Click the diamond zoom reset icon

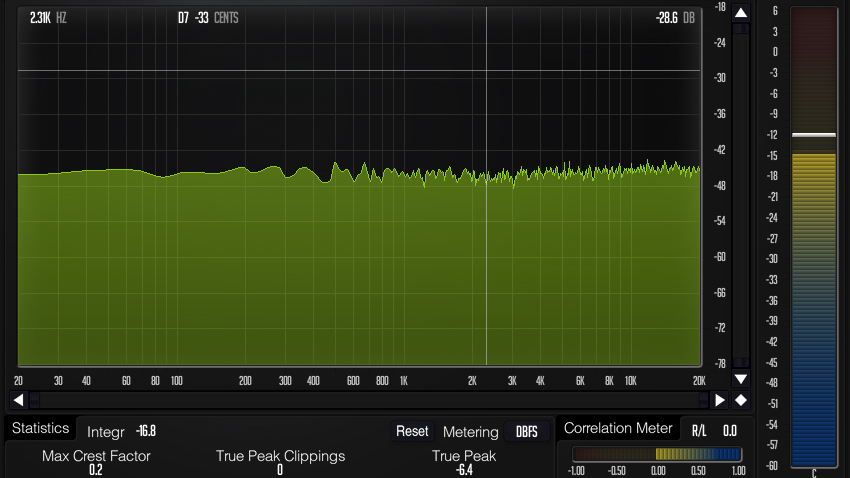(x=741, y=400)
